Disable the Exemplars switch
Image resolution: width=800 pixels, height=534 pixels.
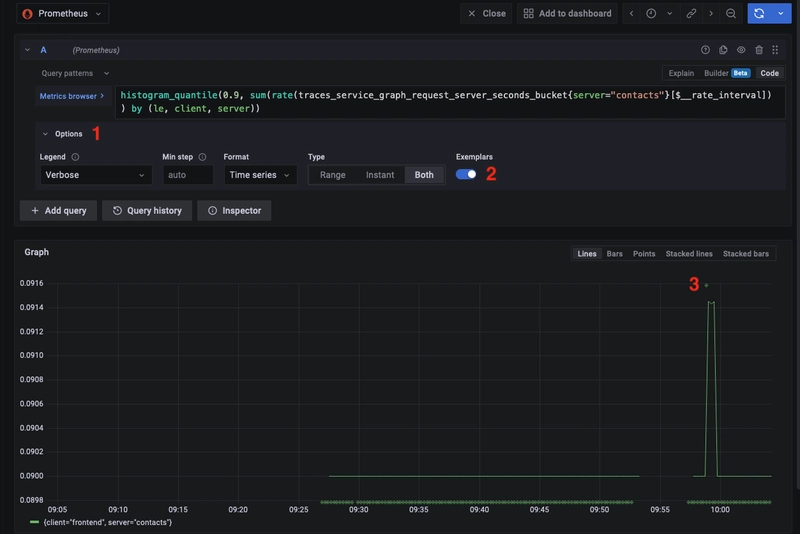[x=466, y=174]
